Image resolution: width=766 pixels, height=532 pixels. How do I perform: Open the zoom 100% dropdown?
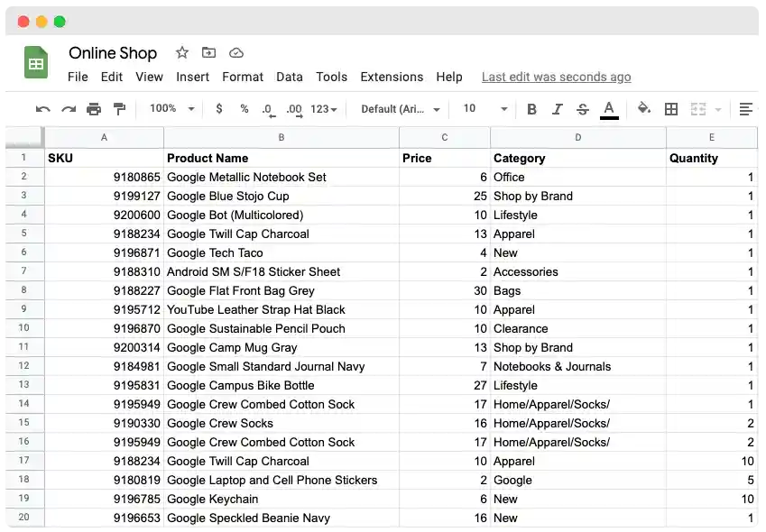point(172,108)
